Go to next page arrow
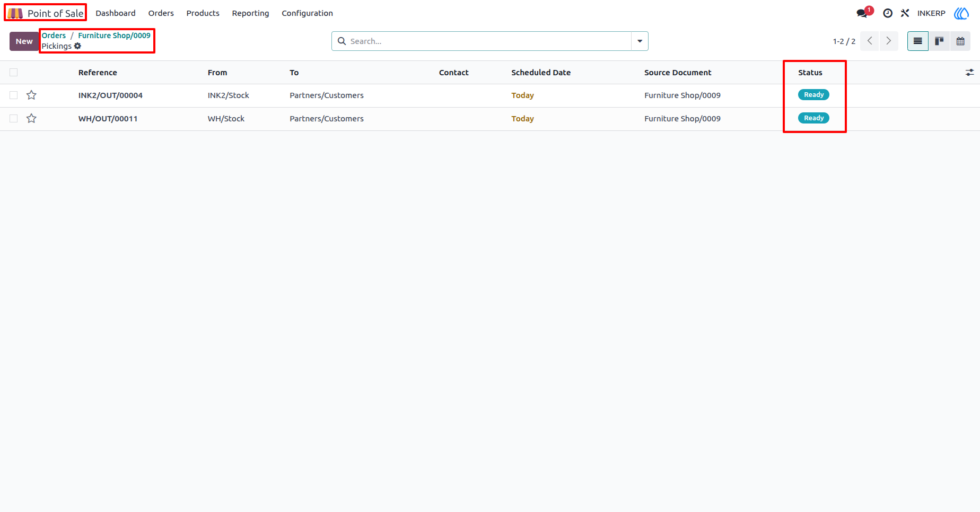 (889, 41)
